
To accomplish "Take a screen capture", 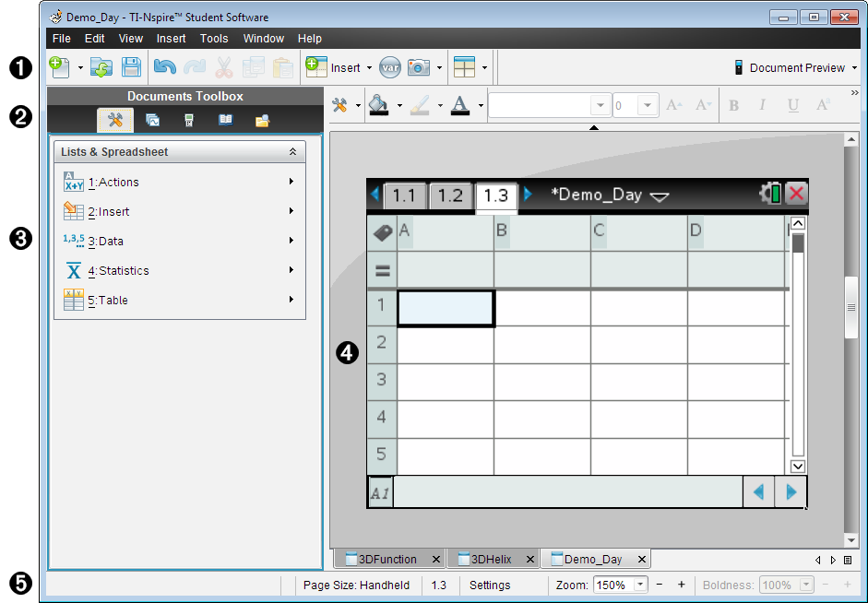I will click(x=417, y=66).
